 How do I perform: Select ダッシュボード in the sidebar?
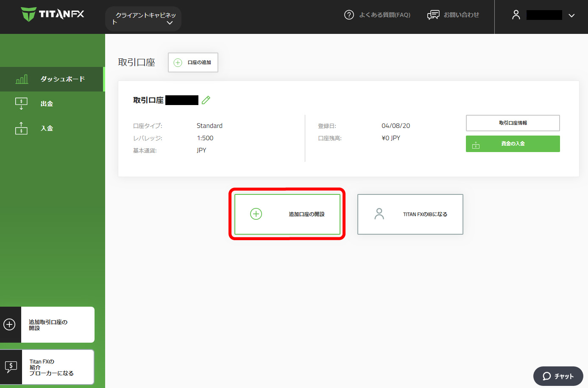coord(52,79)
